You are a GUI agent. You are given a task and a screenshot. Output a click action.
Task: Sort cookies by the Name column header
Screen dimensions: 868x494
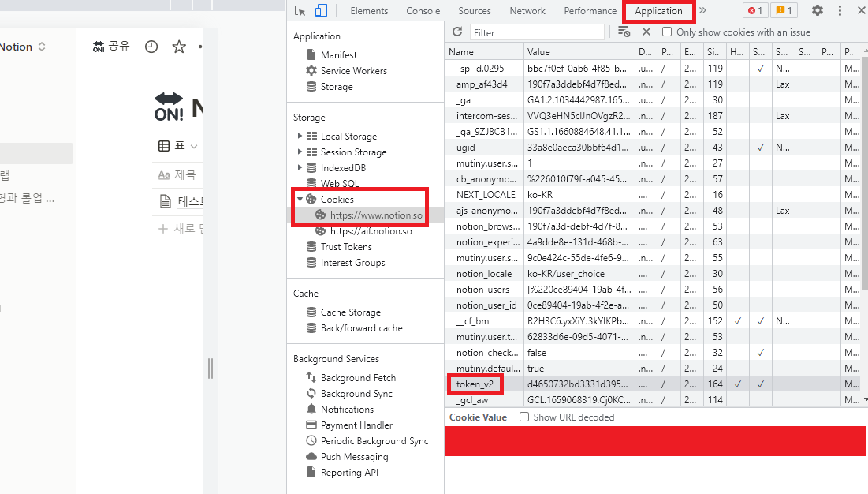pyautogui.click(x=484, y=51)
